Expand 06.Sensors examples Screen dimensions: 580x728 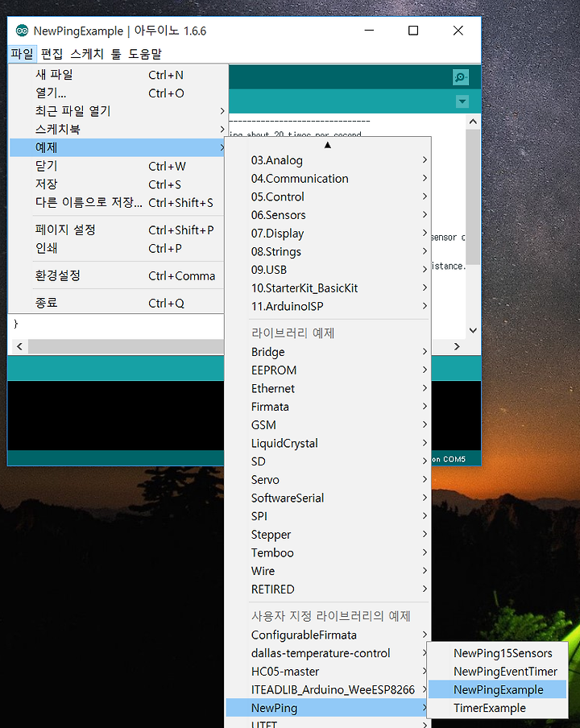pyautogui.click(x=328, y=215)
